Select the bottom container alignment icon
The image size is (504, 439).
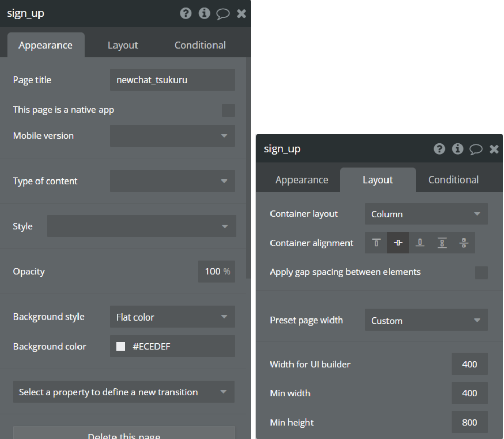419,243
